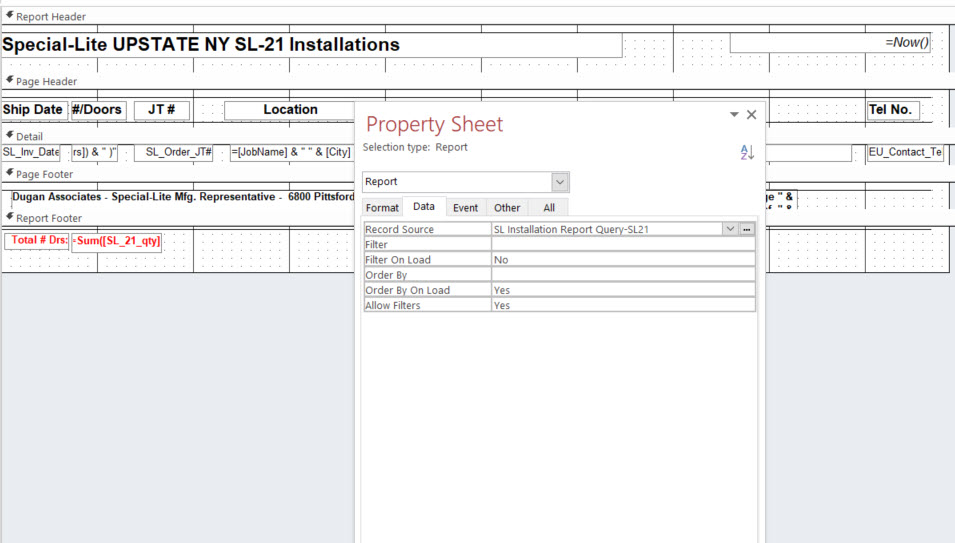This screenshot has height=543, width=955.
Task: Click the Record Source property name
Action: coord(427,229)
